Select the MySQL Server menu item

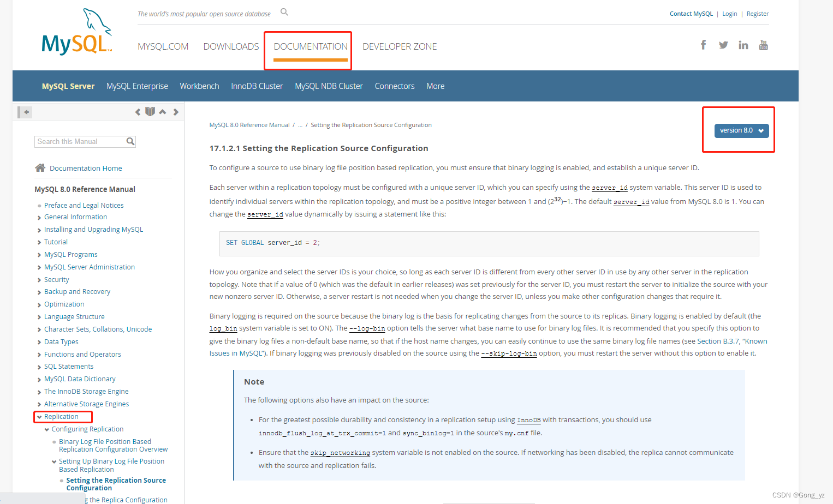68,86
